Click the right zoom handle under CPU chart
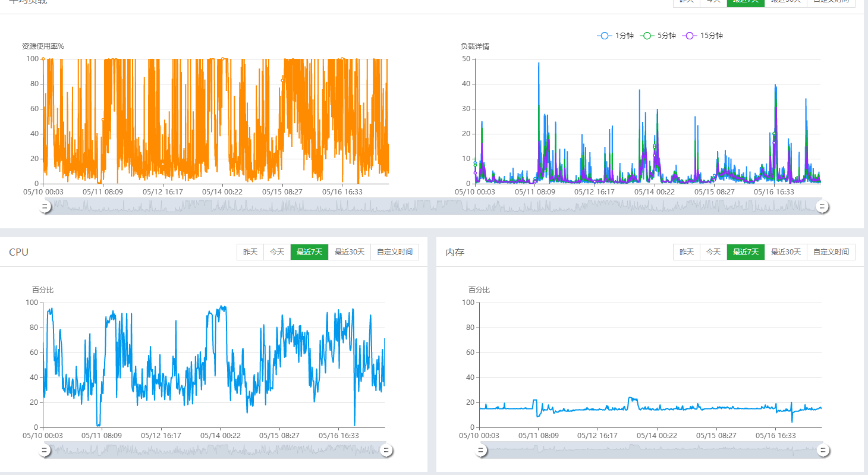The width and height of the screenshot is (868, 475). 386,451
